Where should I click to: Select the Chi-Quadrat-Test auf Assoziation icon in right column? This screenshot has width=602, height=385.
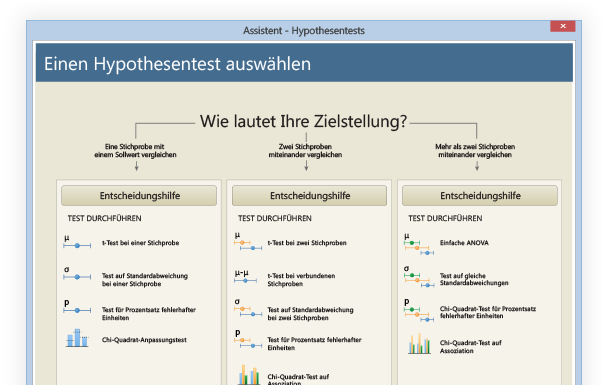[x=419, y=343]
